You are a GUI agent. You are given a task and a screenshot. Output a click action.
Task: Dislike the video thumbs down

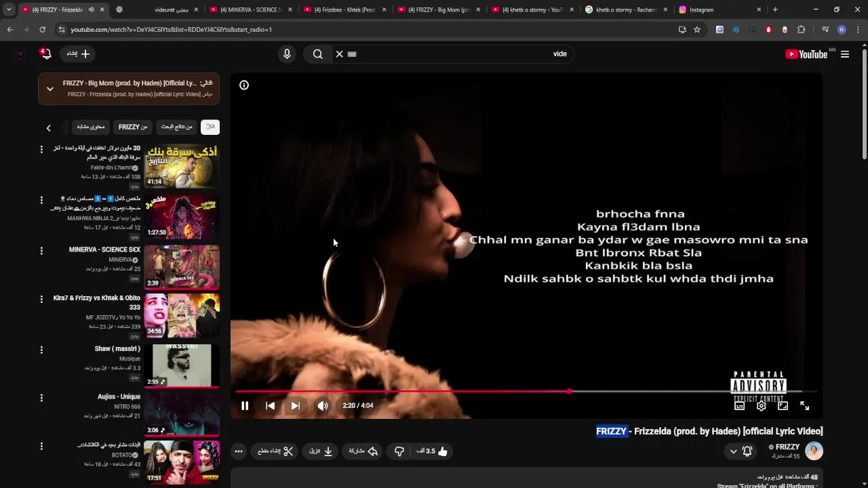click(399, 451)
